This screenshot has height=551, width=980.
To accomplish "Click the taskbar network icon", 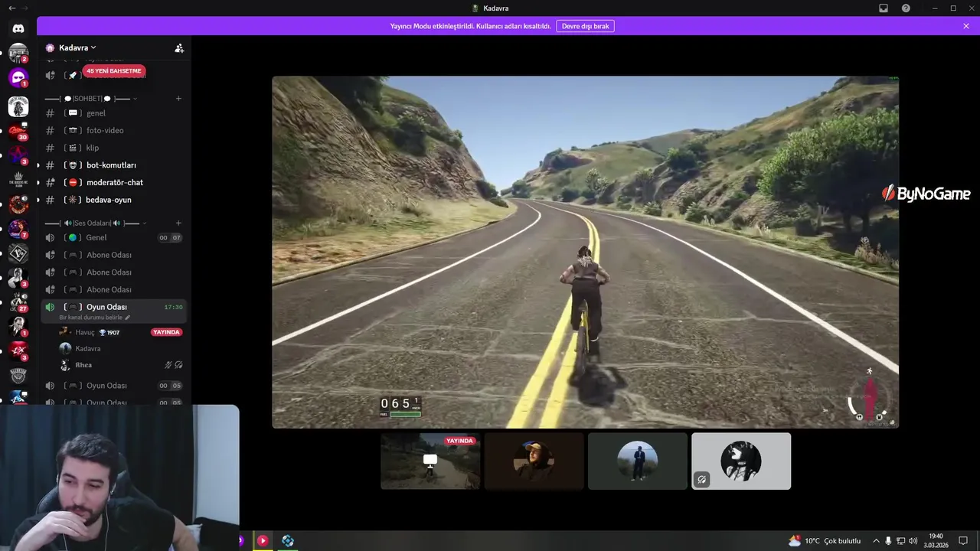I will pyautogui.click(x=901, y=540).
